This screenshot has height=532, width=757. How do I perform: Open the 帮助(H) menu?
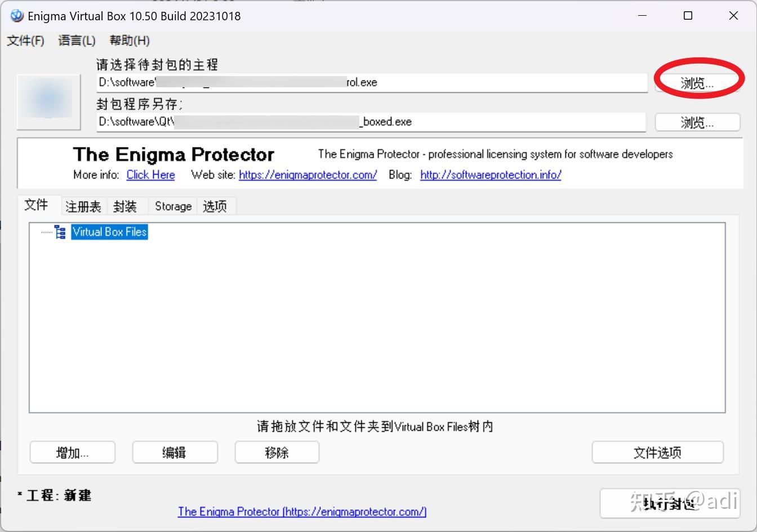click(129, 40)
